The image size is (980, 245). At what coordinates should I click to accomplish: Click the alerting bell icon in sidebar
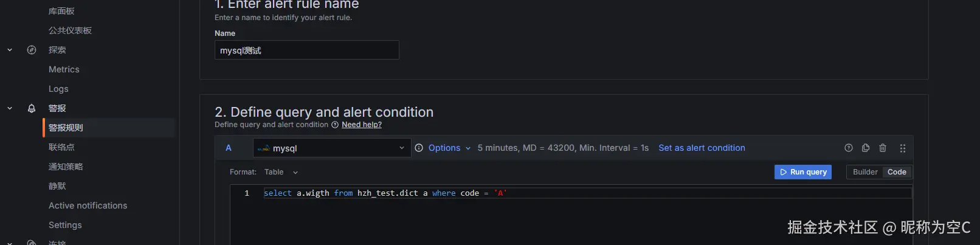tap(32, 108)
